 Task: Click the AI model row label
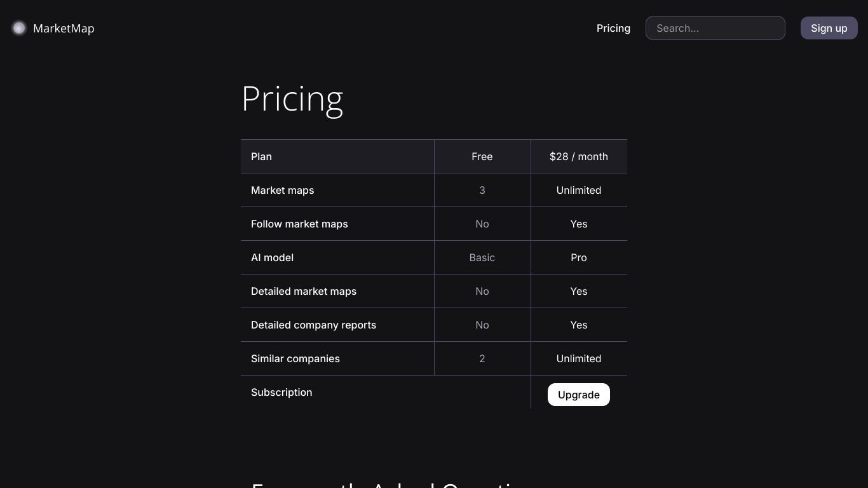(x=272, y=257)
